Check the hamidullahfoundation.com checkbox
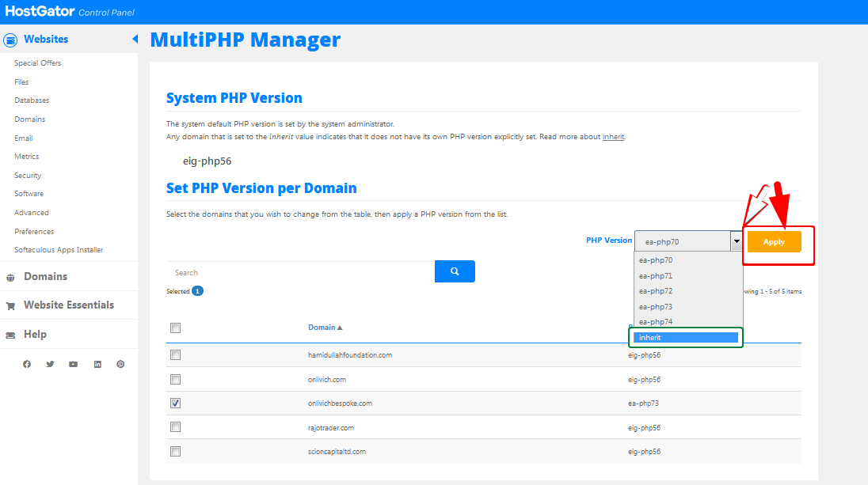Screen dimensions: 868x485 pos(176,355)
